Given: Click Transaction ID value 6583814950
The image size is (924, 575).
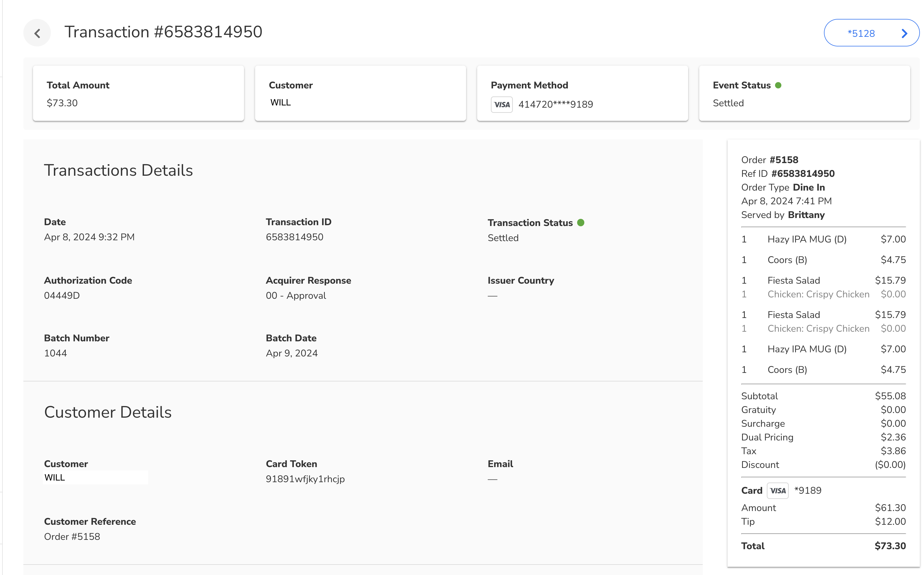Looking at the screenshot, I should pos(295,237).
